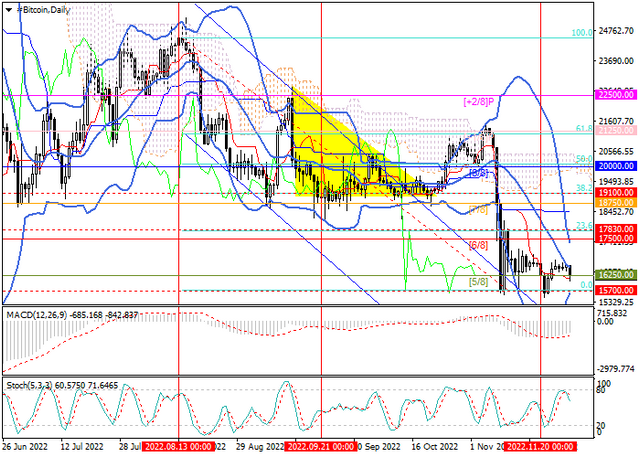Select the 100.0 Fibonacci level label
Image resolution: width=640 pixels, height=457 pixels.
coord(582,33)
